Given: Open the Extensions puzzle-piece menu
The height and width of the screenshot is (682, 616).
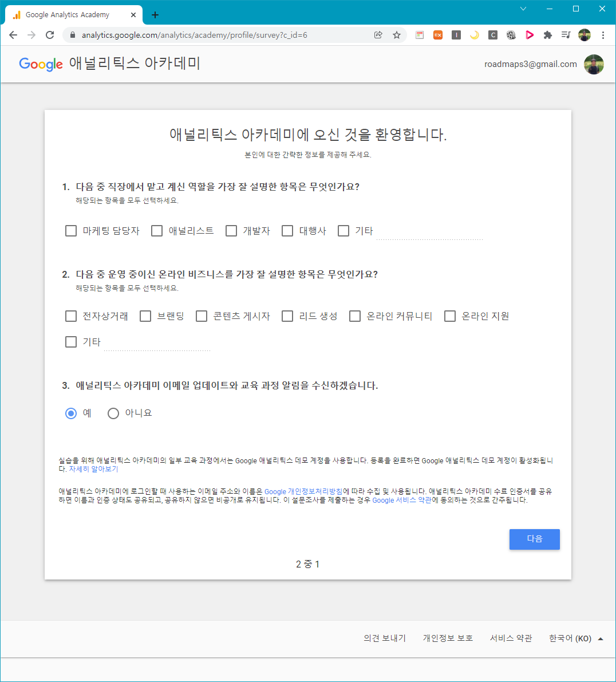Looking at the screenshot, I should click(548, 36).
